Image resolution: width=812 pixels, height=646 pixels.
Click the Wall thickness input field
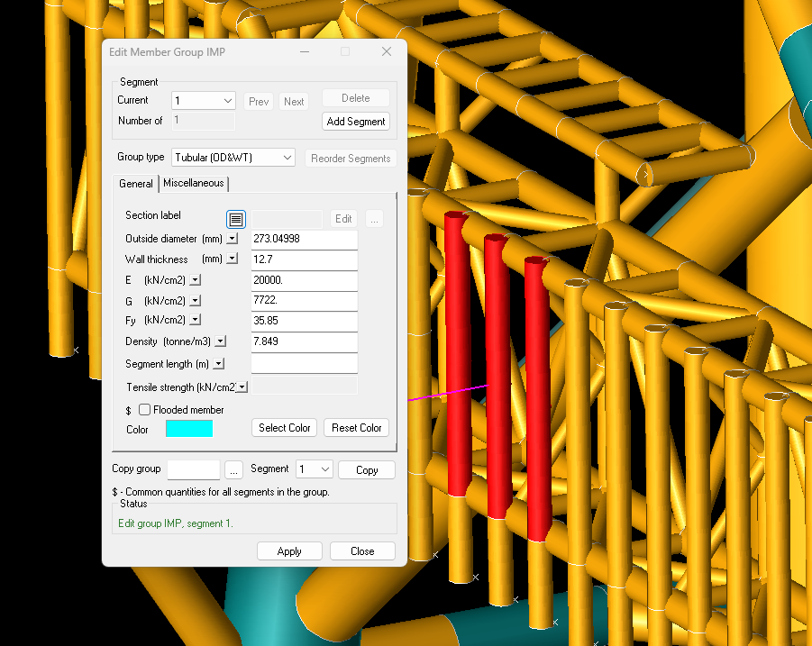pyautogui.click(x=305, y=259)
